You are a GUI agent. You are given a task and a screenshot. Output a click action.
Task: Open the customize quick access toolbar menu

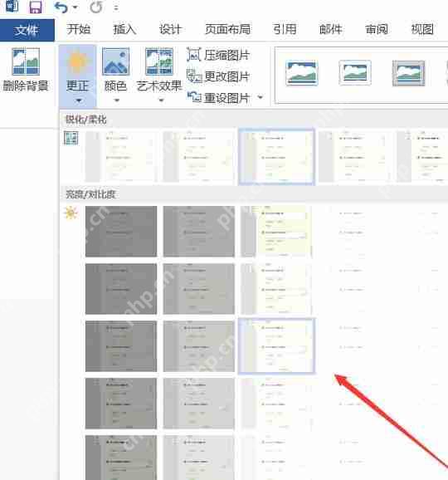click(116, 8)
